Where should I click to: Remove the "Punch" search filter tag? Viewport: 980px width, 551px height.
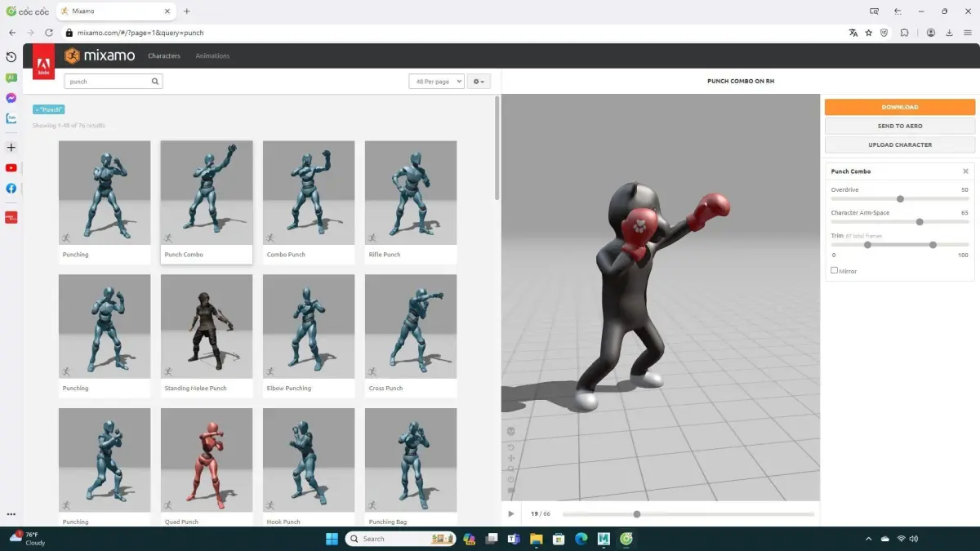point(48,109)
